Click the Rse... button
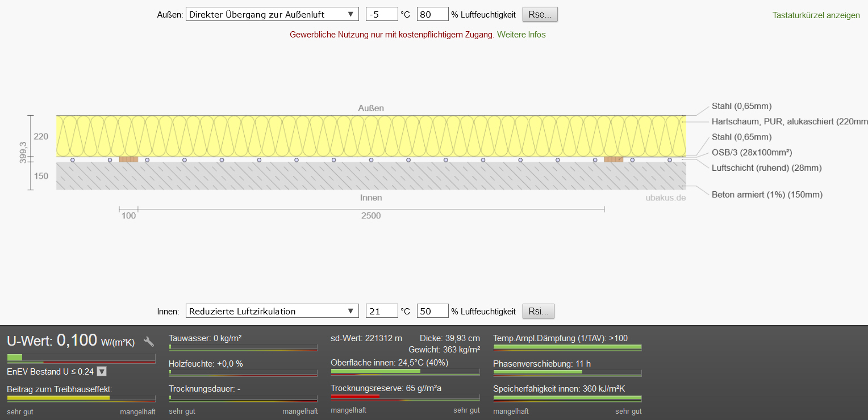 click(540, 15)
